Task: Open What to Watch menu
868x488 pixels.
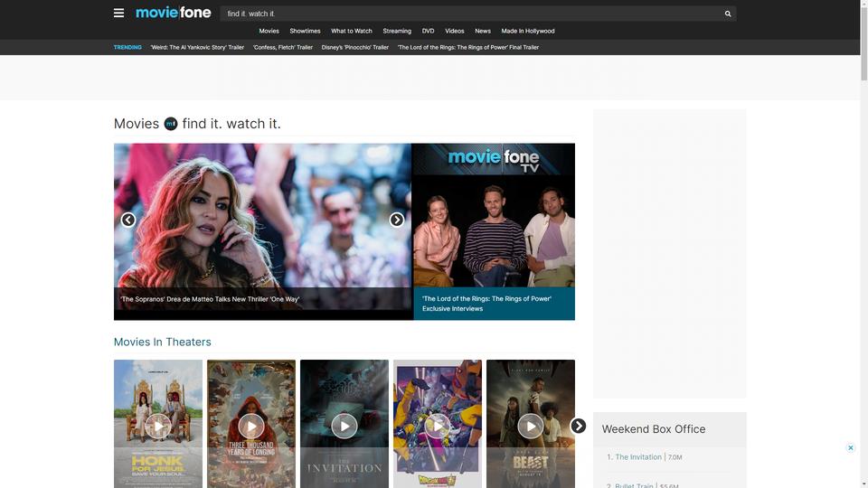Action: click(352, 31)
